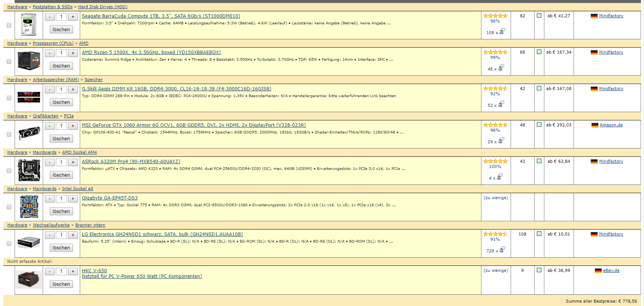Open LG optical drive thumbnail
This screenshot has height=306, width=644.
pos(29,242)
